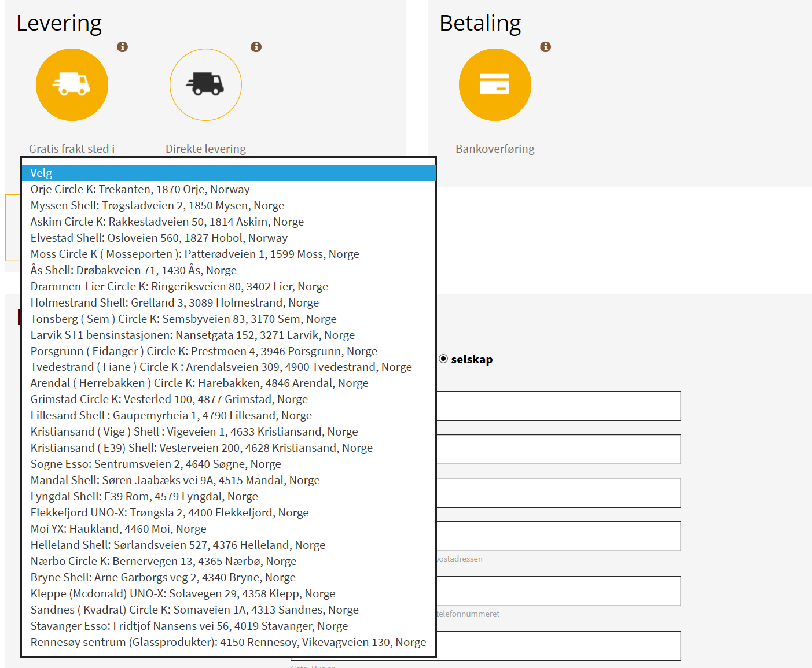Click the Direkte levering label
The height and width of the screenshot is (668, 812).
[205, 149]
